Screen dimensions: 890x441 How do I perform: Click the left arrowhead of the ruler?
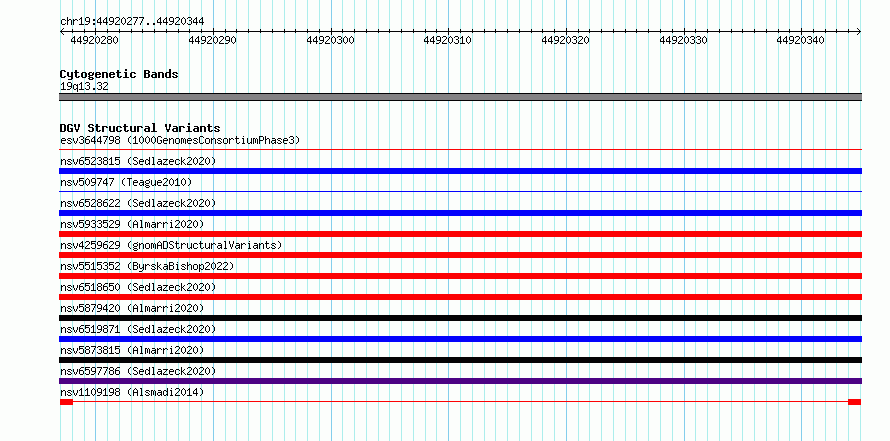coord(62,32)
